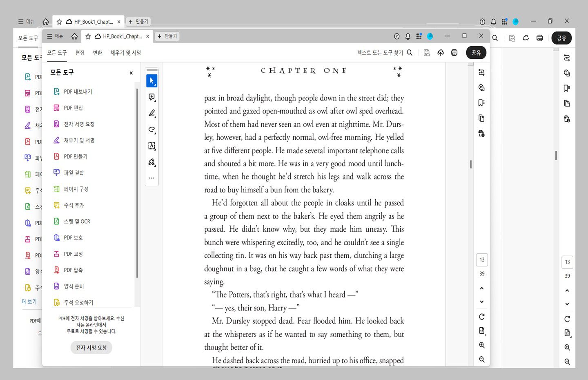Close the 모든 도구 panel
Image resolution: width=588 pixels, height=380 pixels.
pyautogui.click(x=131, y=73)
